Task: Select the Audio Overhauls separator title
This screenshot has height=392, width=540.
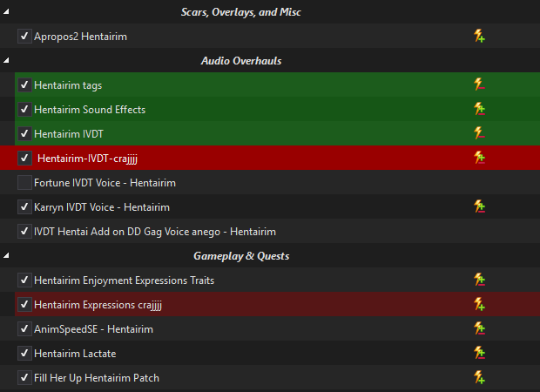Action: (241, 61)
